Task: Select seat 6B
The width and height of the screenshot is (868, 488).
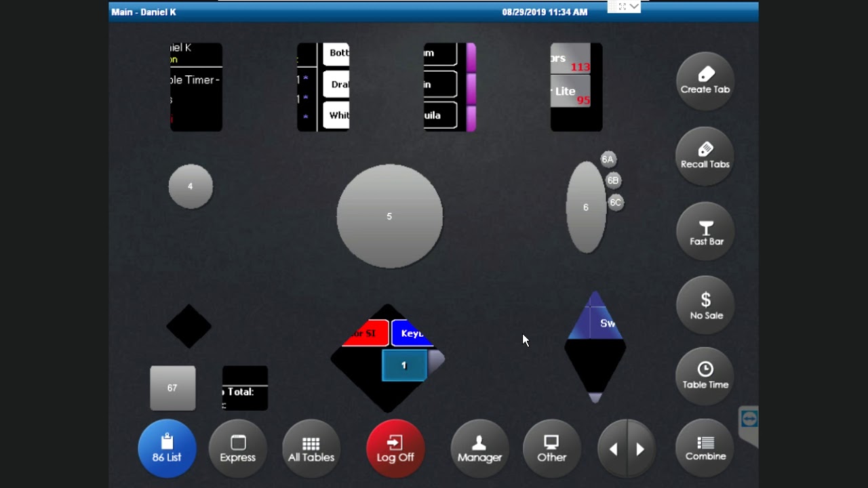Action: 613,180
